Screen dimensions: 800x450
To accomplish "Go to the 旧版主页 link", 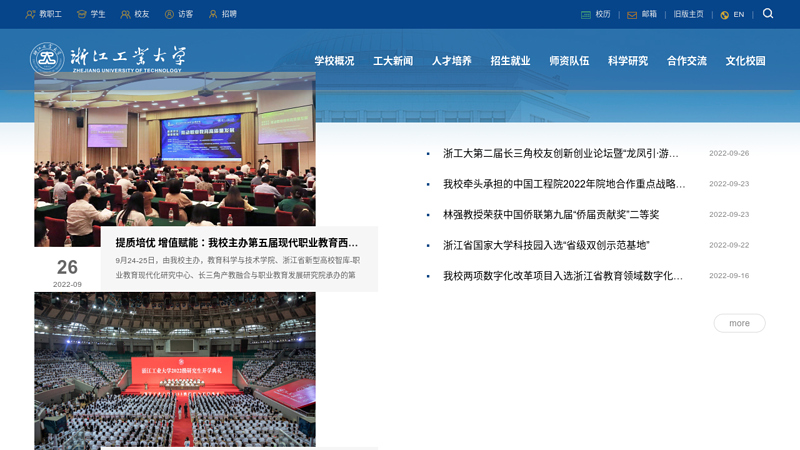I will (x=688, y=14).
